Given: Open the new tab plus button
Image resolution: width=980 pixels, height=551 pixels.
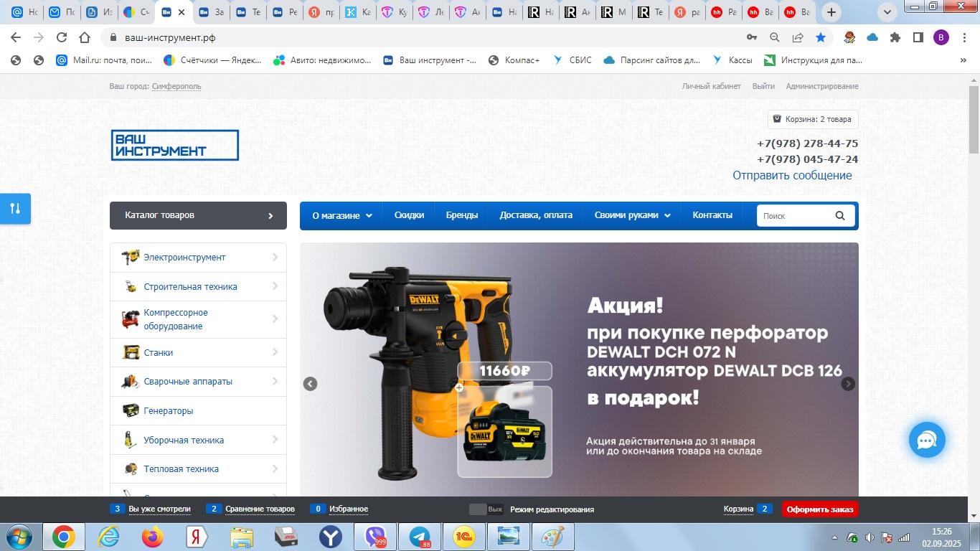Looking at the screenshot, I should pos(831,12).
